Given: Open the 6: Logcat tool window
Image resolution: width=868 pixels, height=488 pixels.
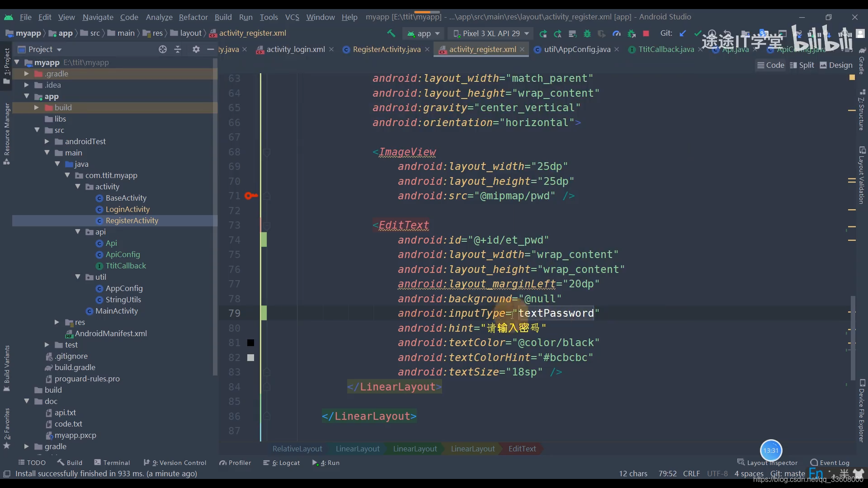Looking at the screenshot, I should point(282,462).
